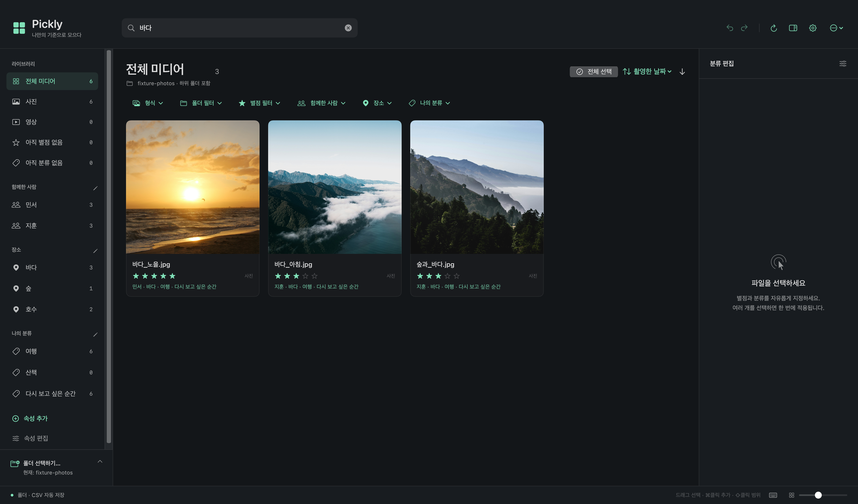Filter by tag 산책 in sidebar
The image size is (858, 504).
[x=52, y=373]
